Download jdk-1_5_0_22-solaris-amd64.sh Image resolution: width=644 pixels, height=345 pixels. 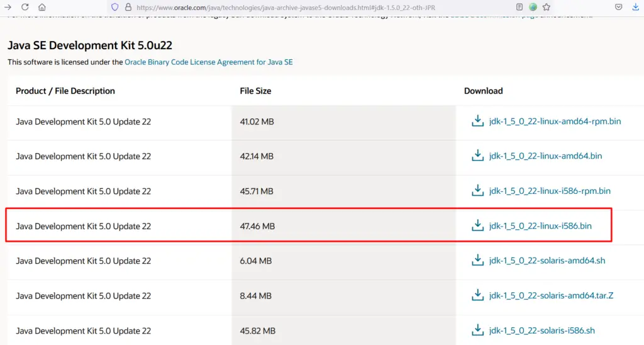[x=547, y=260]
